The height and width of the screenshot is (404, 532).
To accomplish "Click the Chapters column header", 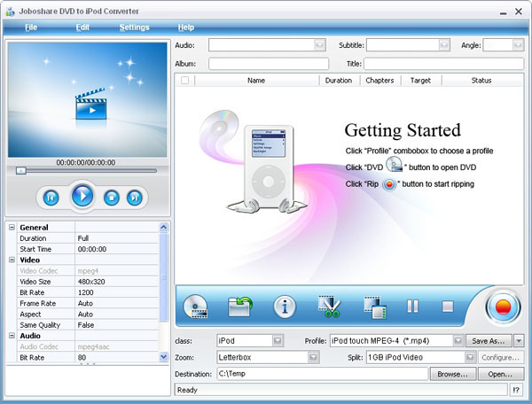I will click(379, 81).
